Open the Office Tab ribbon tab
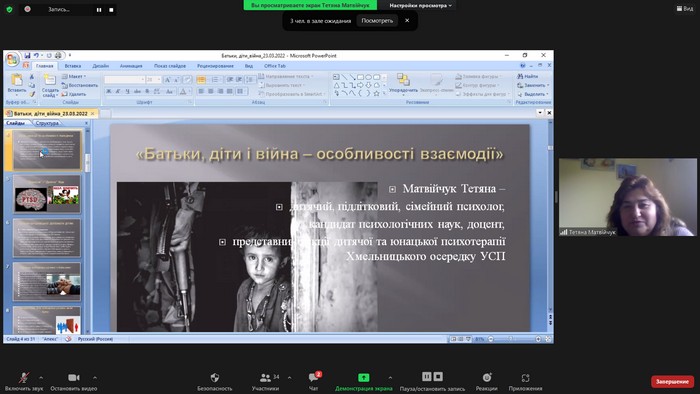The width and height of the screenshot is (700, 394). click(x=275, y=66)
